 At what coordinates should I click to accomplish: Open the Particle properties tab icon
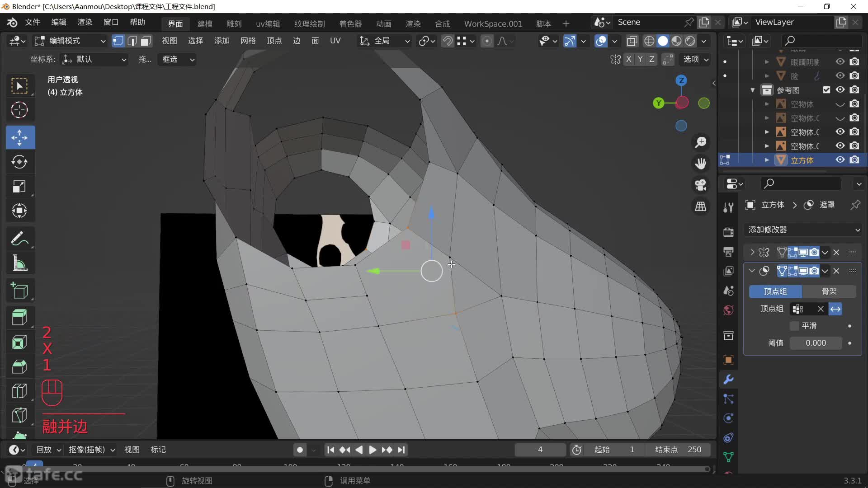pyautogui.click(x=728, y=399)
